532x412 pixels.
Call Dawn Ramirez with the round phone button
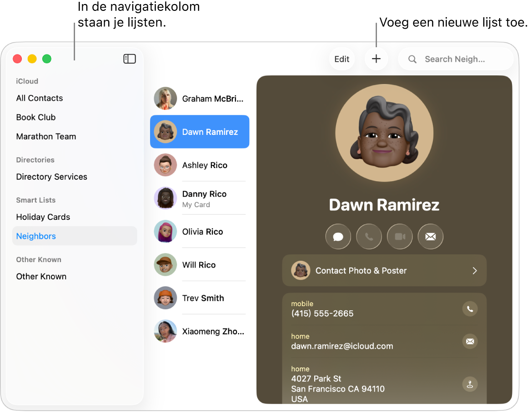pyautogui.click(x=369, y=237)
